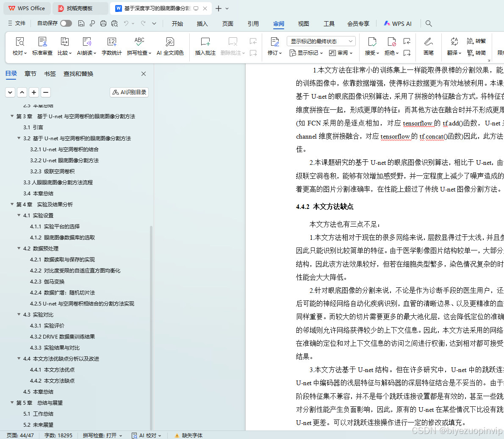Go to 4.3.2 DRIVE 数据集训练结果 entry
Viewport: 504px width, 439px height.
62,336
